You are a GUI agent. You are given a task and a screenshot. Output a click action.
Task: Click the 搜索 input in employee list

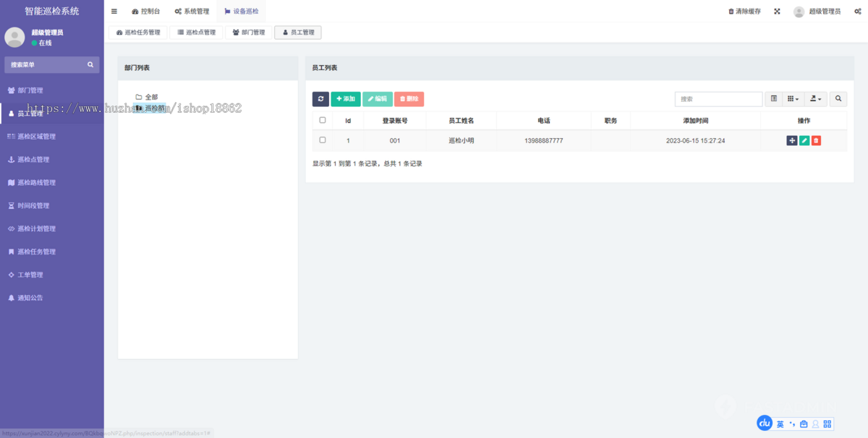tap(718, 99)
